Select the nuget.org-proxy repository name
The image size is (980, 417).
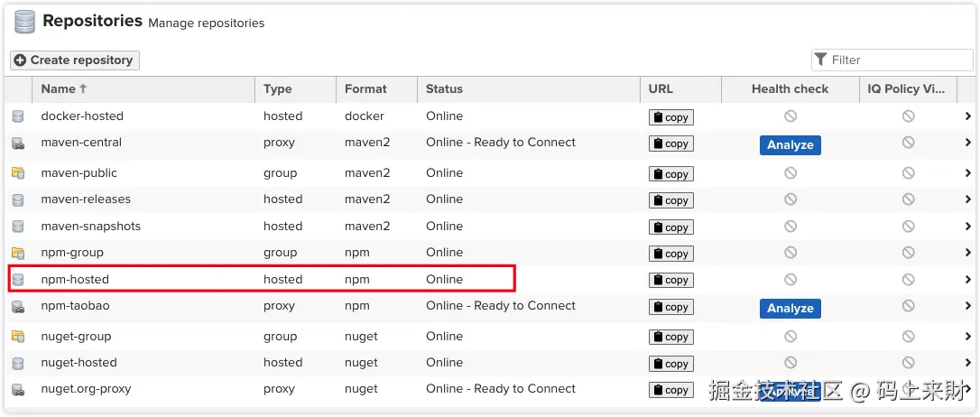[87, 389]
